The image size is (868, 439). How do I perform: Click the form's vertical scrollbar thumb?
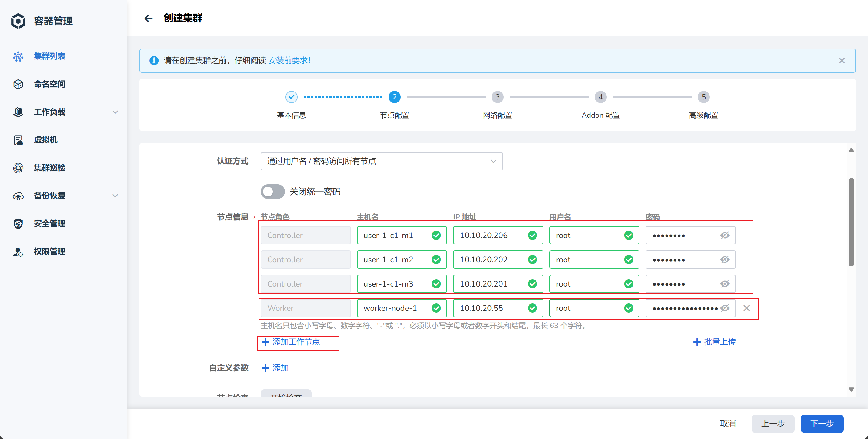point(851,222)
